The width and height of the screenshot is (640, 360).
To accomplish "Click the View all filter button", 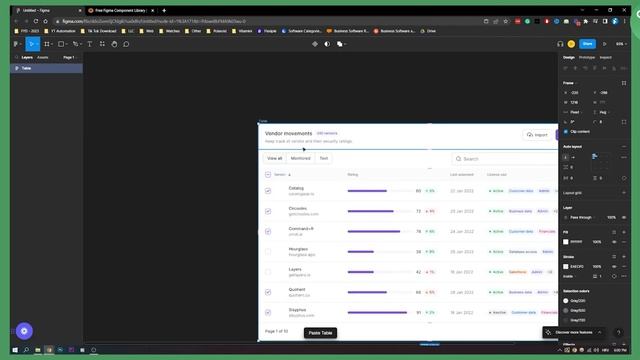I will coord(274,158).
